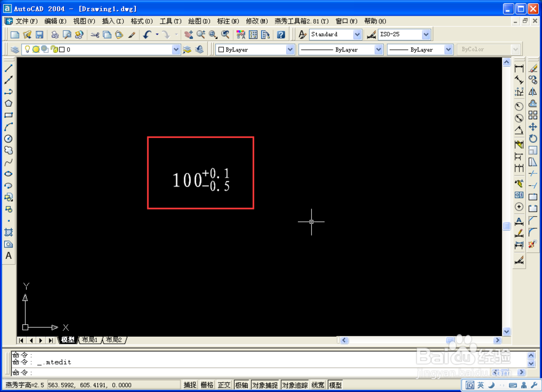
Task: Select the Ellipse draw tool
Action: click(x=9, y=174)
